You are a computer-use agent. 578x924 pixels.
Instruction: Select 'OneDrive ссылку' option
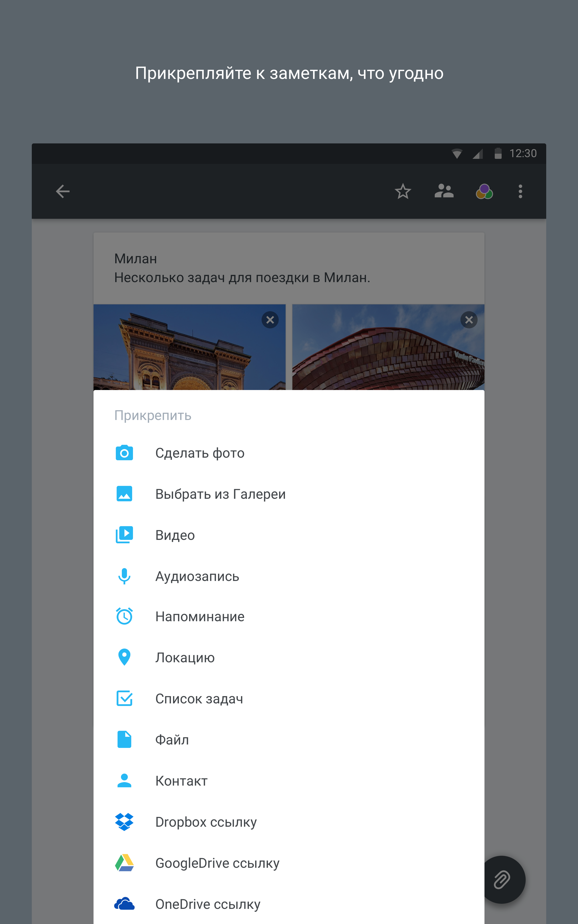click(x=289, y=904)
